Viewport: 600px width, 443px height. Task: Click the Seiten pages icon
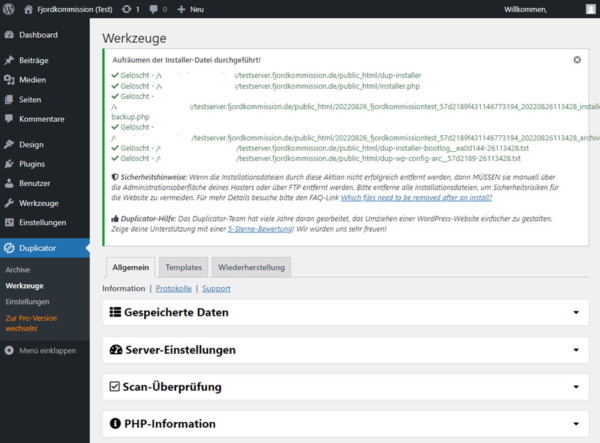[9, 99]
